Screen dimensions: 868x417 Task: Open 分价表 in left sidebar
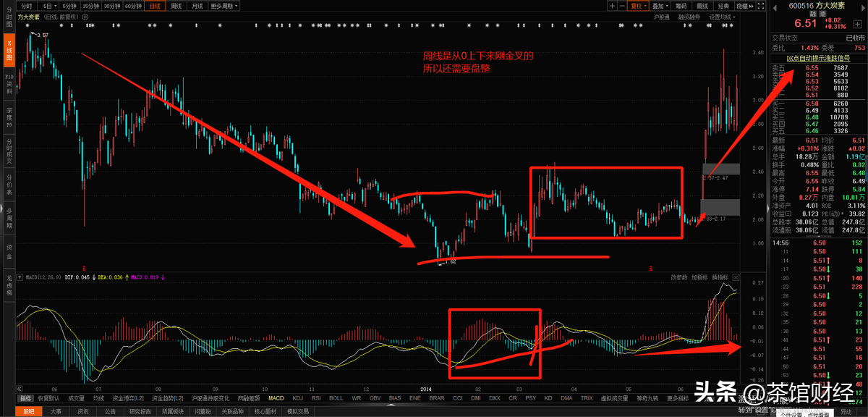point(9,185)
